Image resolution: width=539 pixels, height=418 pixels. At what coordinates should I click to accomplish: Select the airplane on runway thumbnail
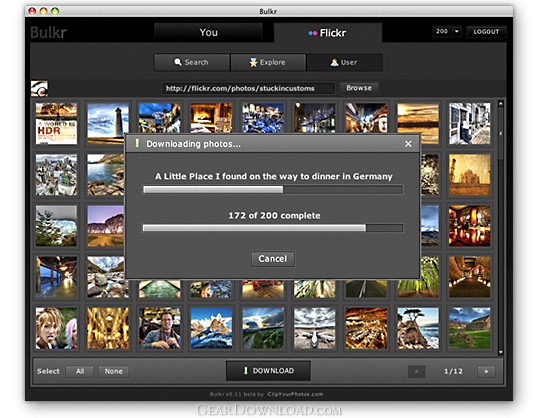point(315,328)
